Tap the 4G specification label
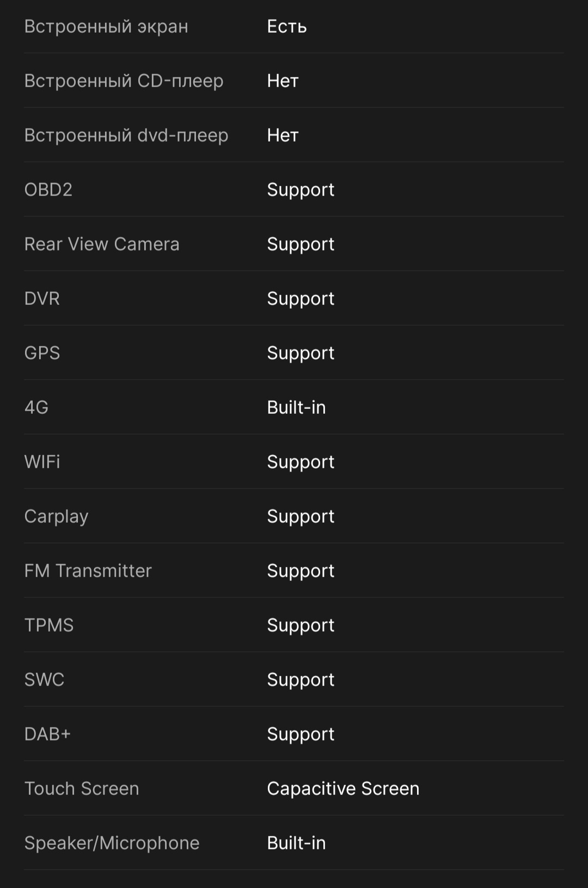 click(x=36, y=407)
